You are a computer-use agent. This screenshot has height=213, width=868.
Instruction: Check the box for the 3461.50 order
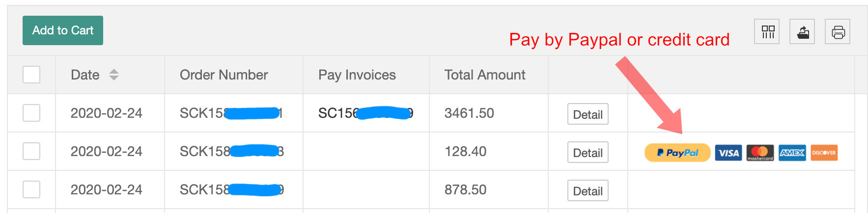pyautogui.click(x=31, y=113)
